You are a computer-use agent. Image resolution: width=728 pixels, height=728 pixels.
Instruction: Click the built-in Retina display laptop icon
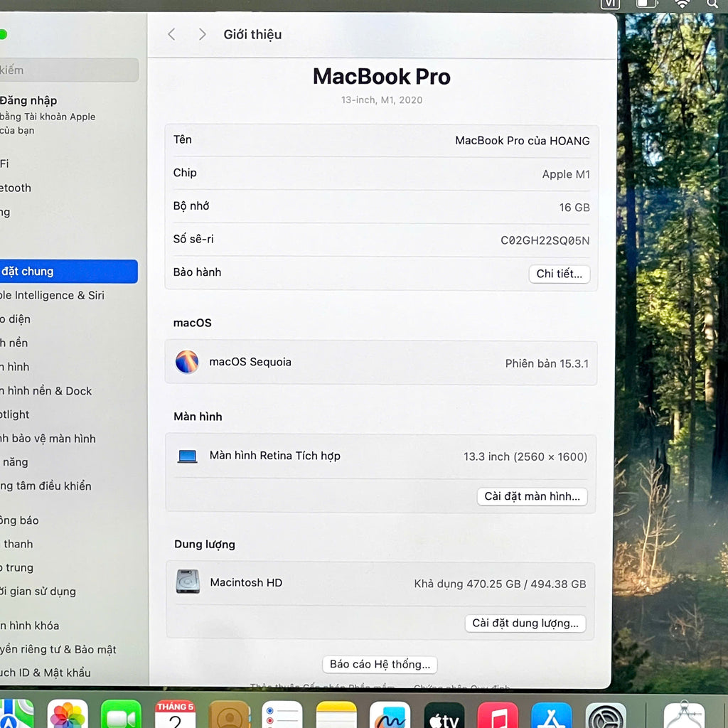188,456
